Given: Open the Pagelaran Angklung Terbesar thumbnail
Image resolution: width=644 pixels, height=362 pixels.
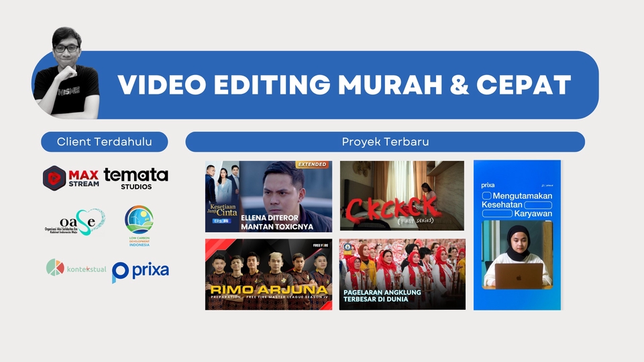Looking at the screenshot, I should (x=402, y=274).
